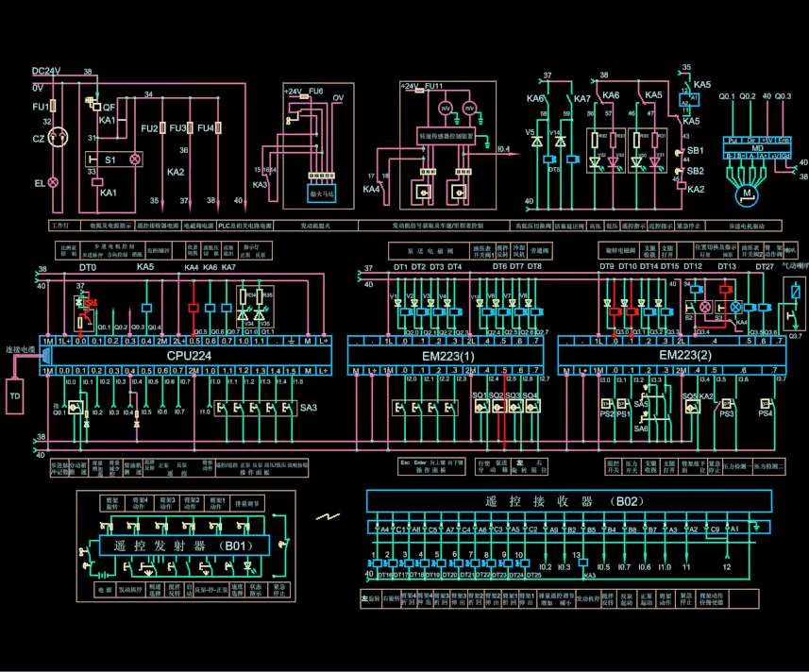Select the DT0 label
The height and width of the screenshot is (672, 809).
(88, 267)
